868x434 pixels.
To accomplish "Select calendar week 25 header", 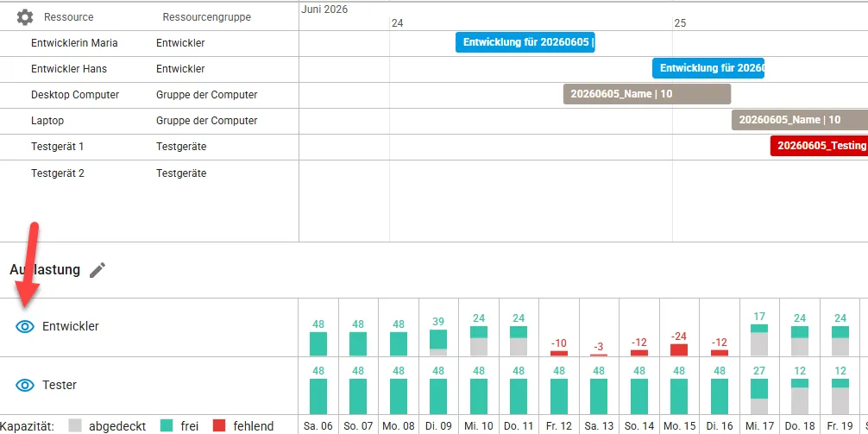I will click(x=680, y=23).
